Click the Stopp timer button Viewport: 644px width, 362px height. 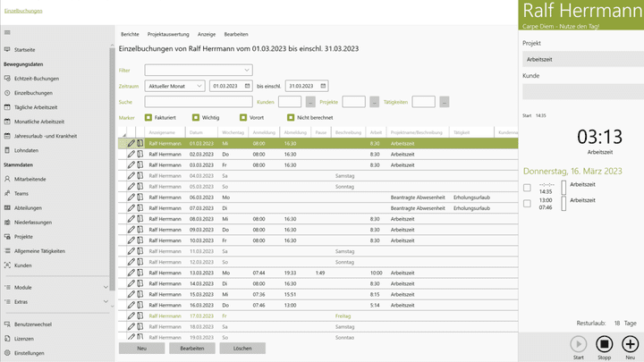604,344
